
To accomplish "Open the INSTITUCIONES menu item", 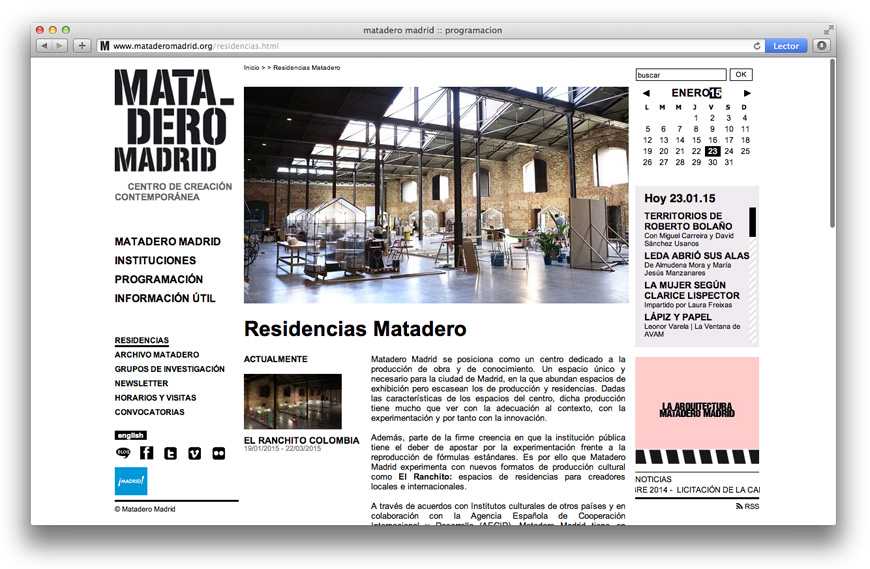I will tap(155, 261).
